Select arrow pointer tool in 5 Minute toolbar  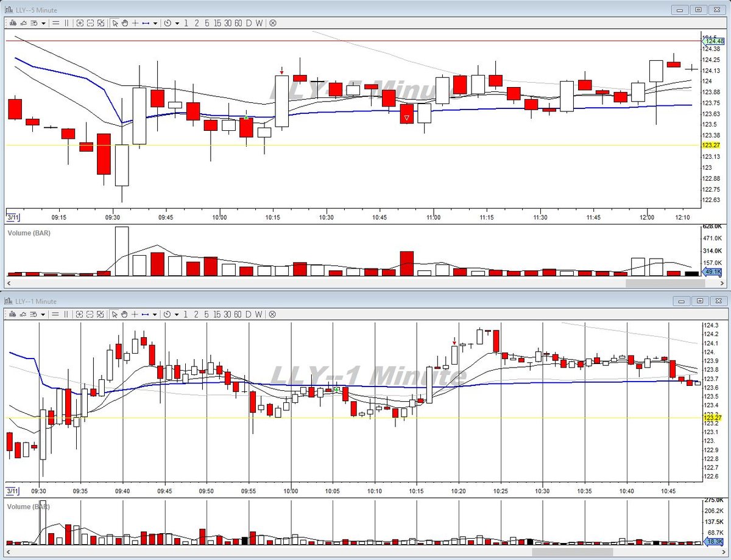115,23
